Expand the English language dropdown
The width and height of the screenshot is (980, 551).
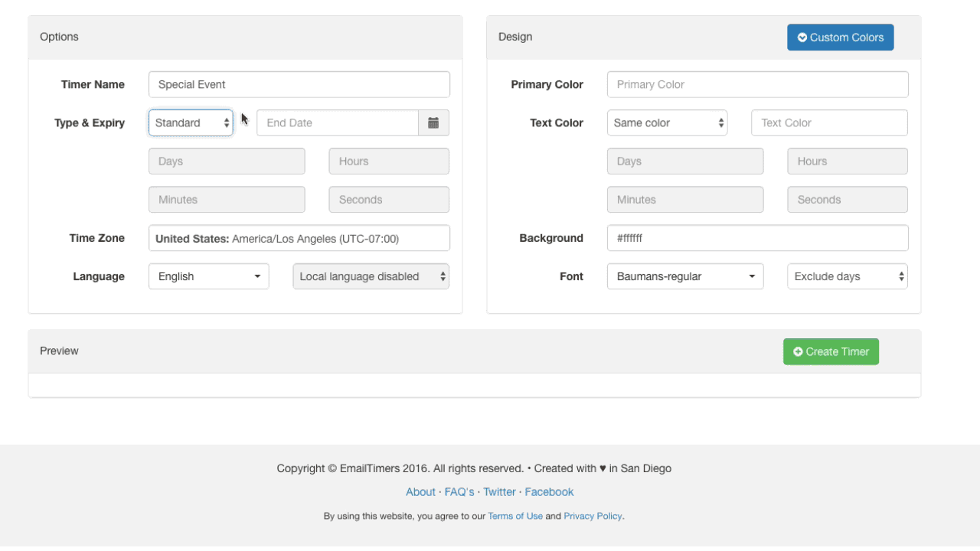[208, 276]
